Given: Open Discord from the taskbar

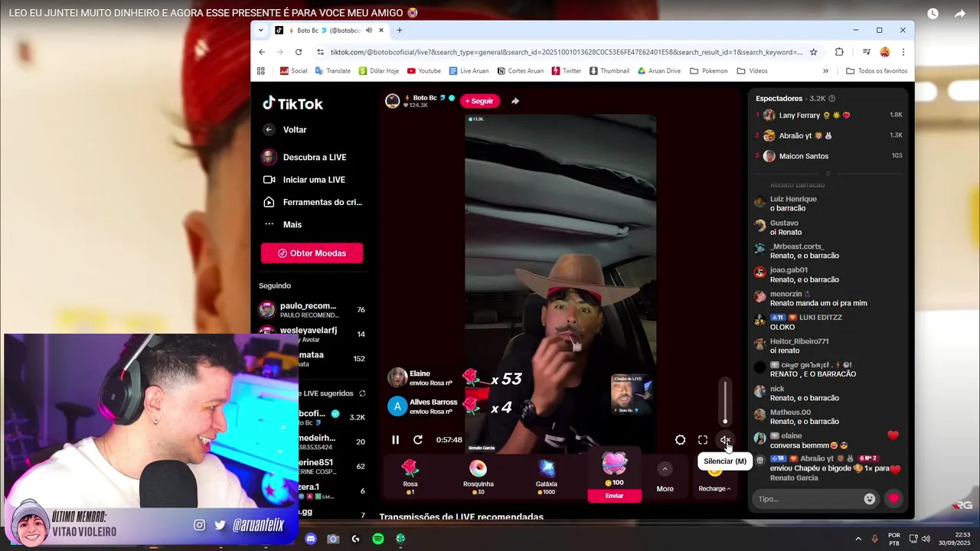Looking at the screenshot, I should pyautogui.click(x=311, y=539).
